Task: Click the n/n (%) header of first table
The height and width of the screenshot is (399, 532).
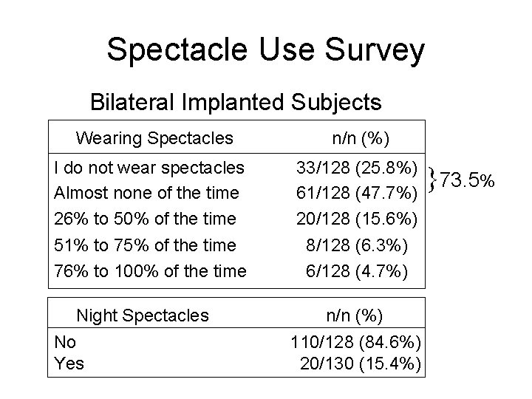Action: (361, 138)
